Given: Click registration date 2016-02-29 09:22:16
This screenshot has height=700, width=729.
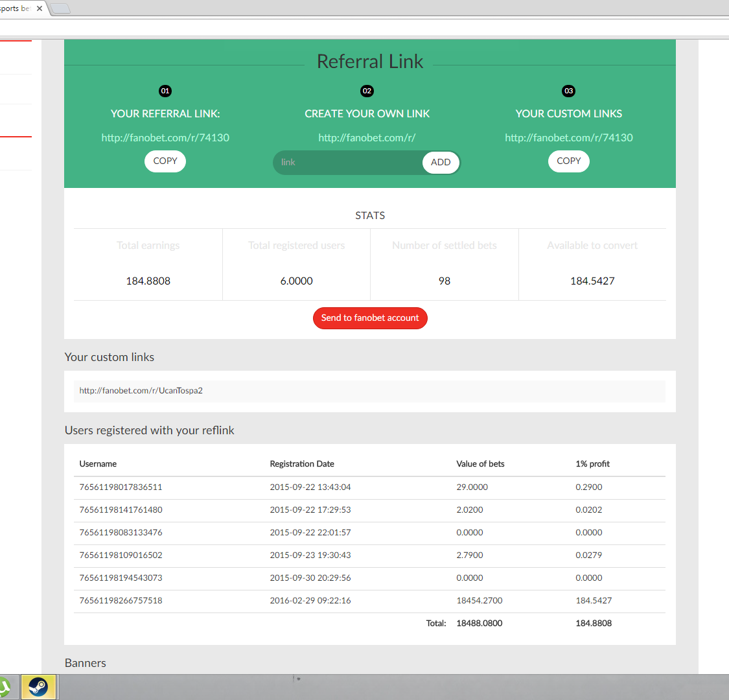Looking at the screenshot, I should point(310,600).
